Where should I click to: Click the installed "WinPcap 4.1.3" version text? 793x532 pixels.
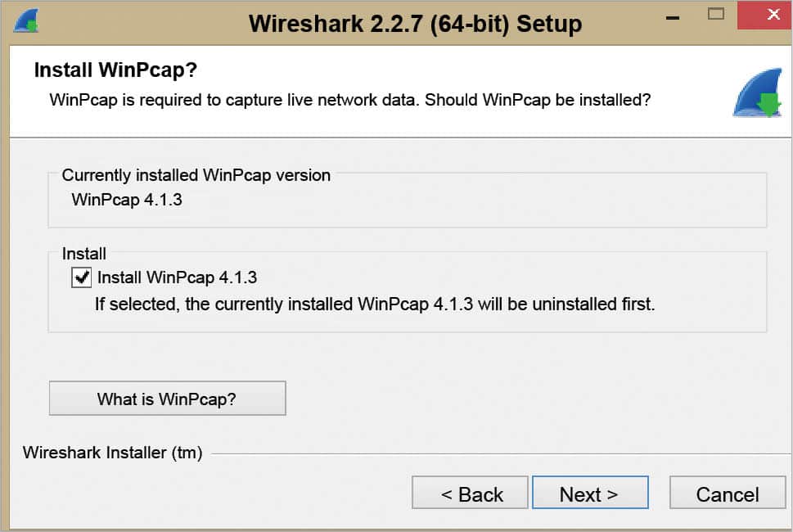(127, 199)
